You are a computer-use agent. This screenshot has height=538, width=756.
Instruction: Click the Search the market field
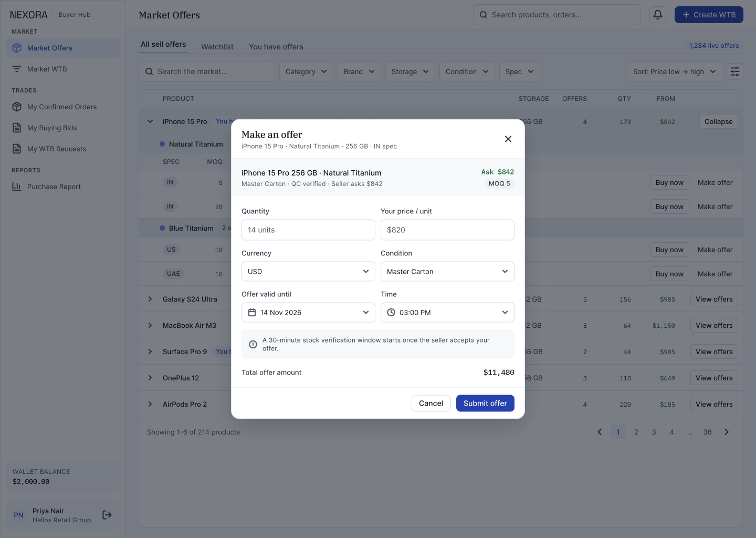(x=207, y=71)
